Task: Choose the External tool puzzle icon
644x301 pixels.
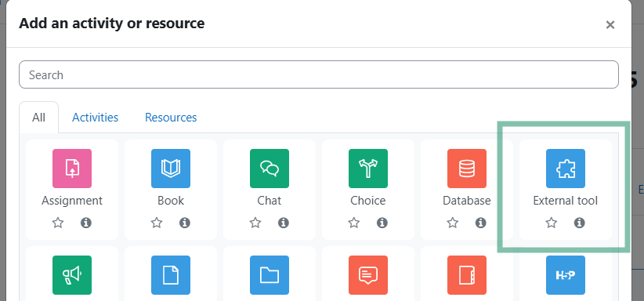Action: tap(566, 169)
